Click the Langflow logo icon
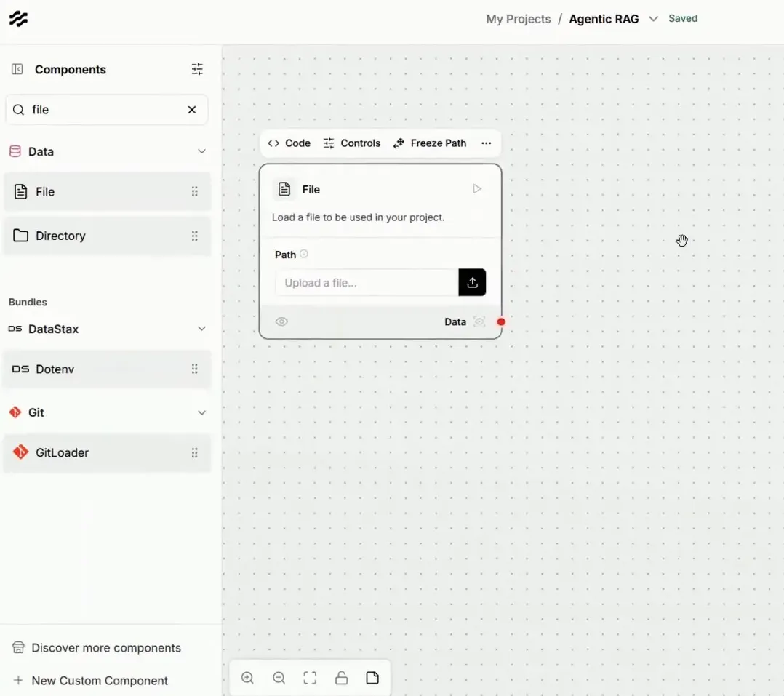784x696 pixels. (x=18, y=19)
